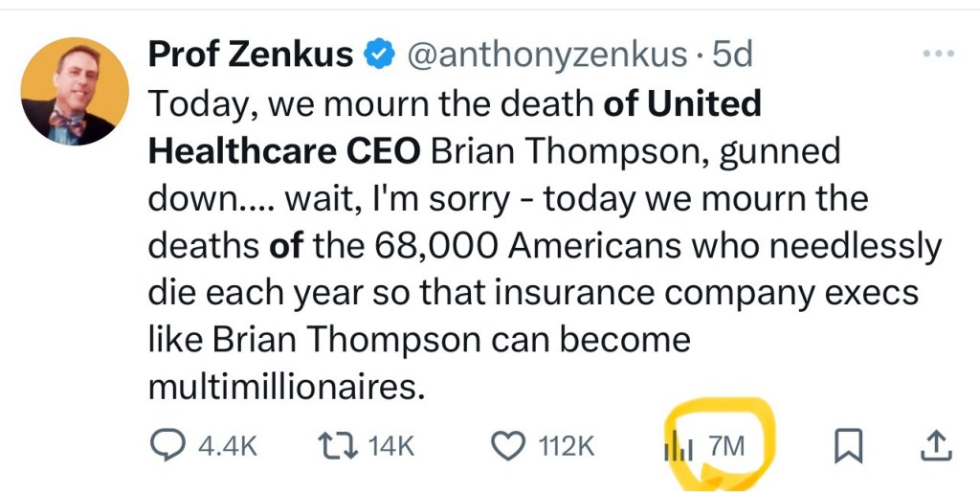The width and height of the screenshot is (980, 492).
Task: Open view analytics bar chart icon
Action: (x=679, y=445)
